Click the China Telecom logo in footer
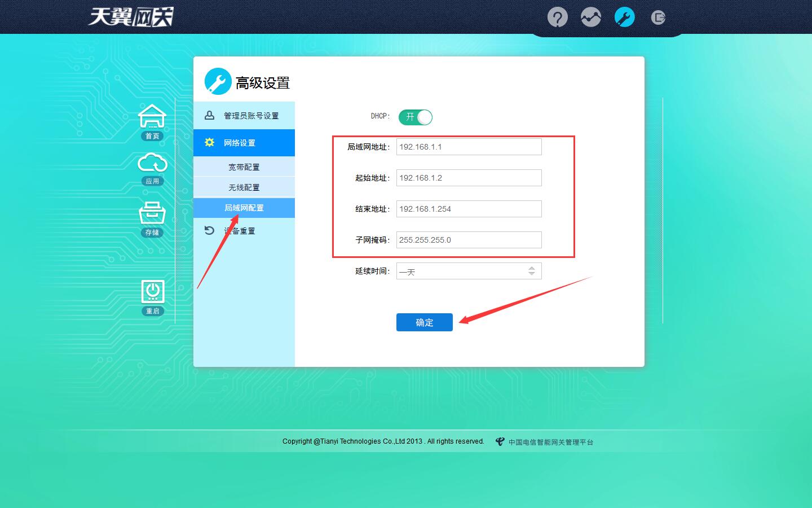Screen dimensions: 812x508 pos(500,441)
